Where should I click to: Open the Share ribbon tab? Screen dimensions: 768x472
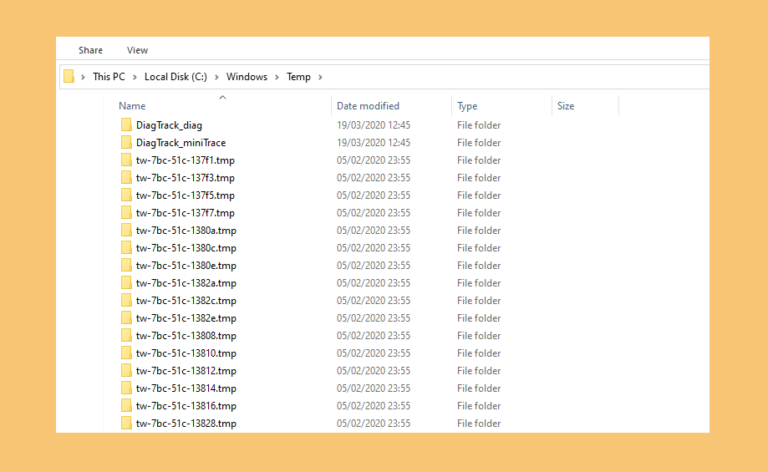coord(91,50)
